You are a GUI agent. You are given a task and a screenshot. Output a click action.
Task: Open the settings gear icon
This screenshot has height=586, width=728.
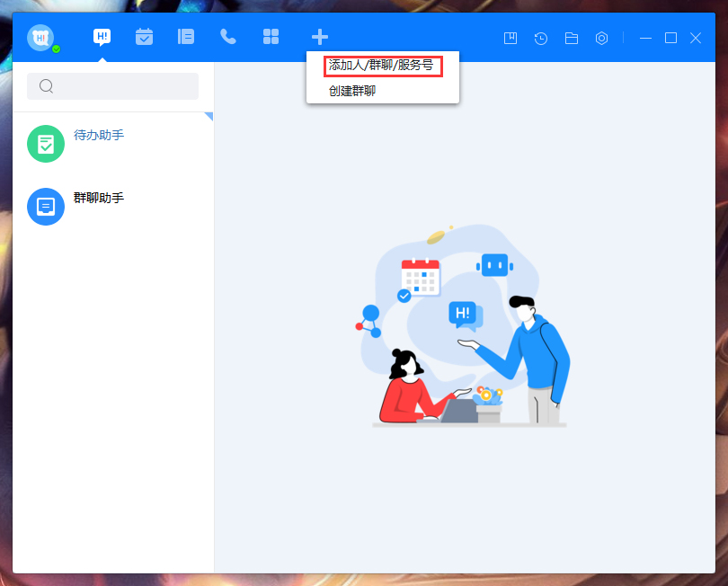601,38
